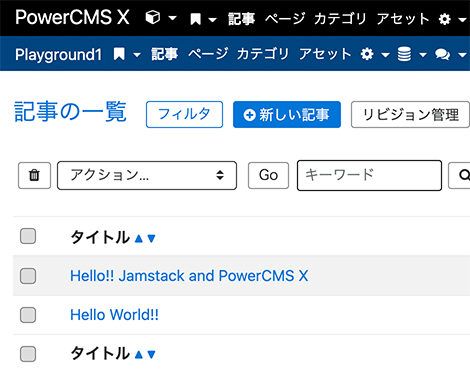The image size is (470, 380).
Task: Click the bookmark icon in black top bar
Action: [195, 19]
